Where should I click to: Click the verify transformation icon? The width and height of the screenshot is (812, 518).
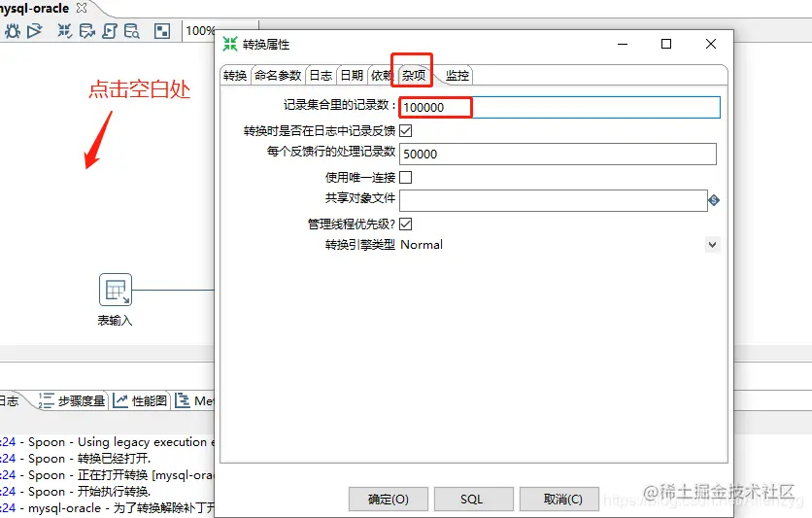tap(64, 31)
